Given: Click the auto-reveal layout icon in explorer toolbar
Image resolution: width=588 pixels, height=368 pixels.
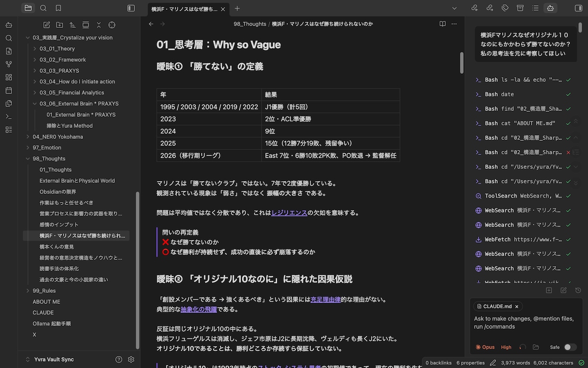Looking at the screenshot, I should pos(86,25).
